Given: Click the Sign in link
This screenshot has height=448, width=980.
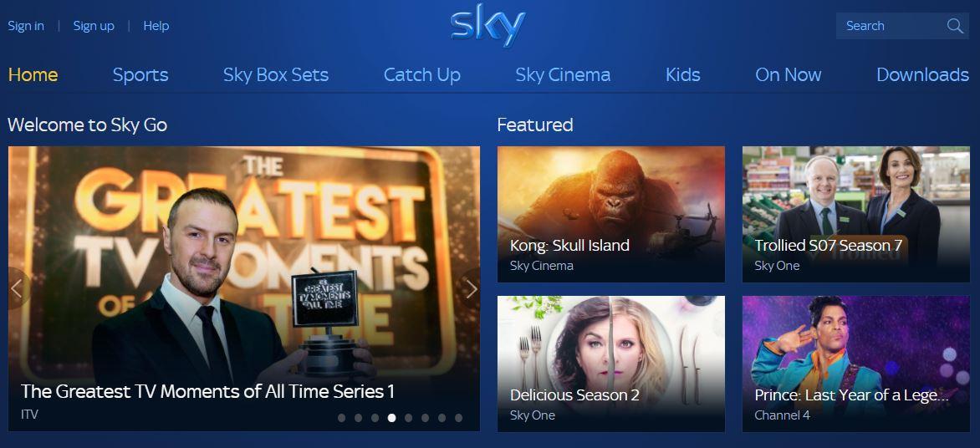Looking at the screenshot, I should tap(26, 26).
